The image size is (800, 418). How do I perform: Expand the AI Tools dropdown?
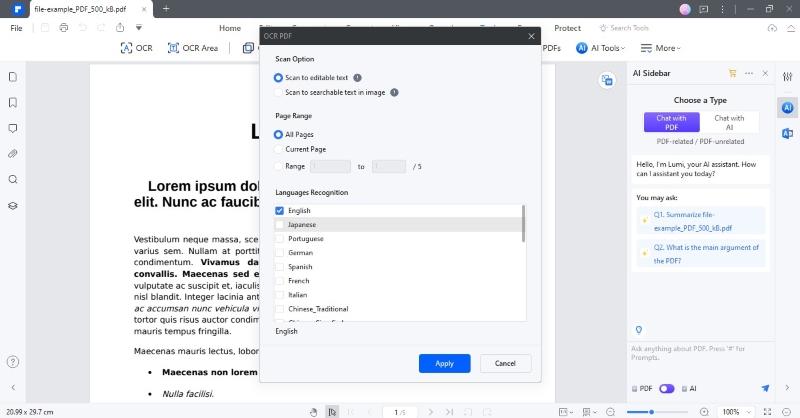click(601, 48)
